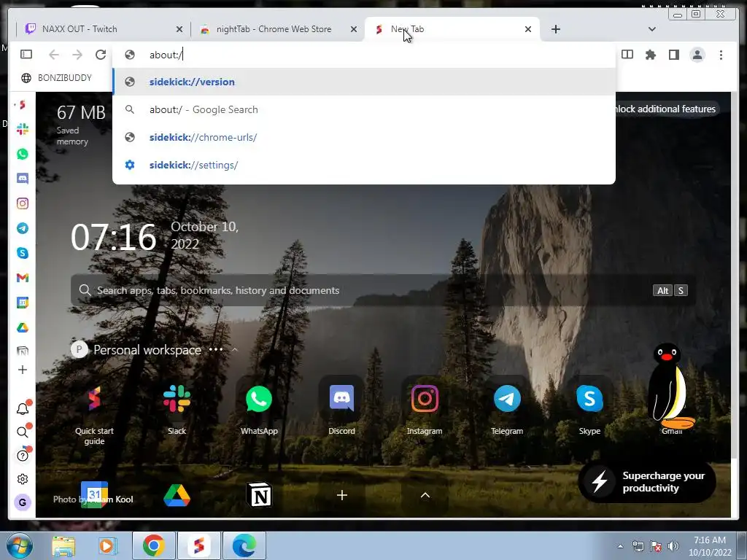This screenshot has width=747, height=560.
Task: Open sidebar settings gear
Action: [23, 479]
